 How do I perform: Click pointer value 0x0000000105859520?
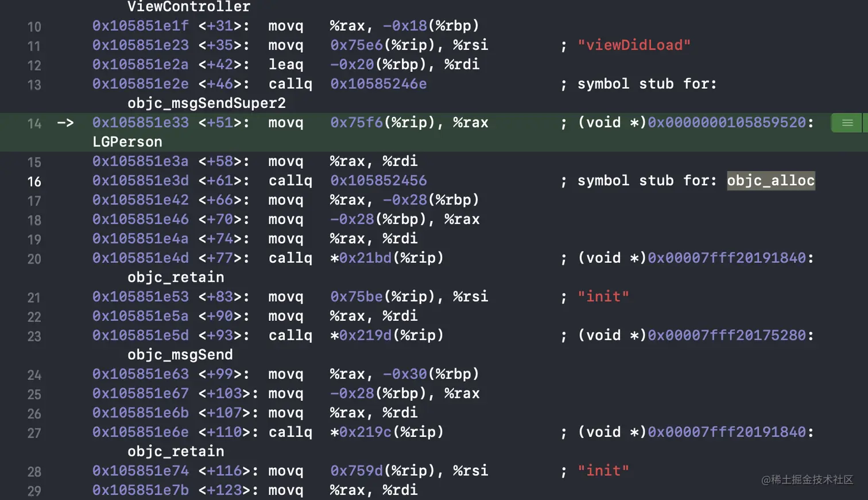[x=727, y=122]
